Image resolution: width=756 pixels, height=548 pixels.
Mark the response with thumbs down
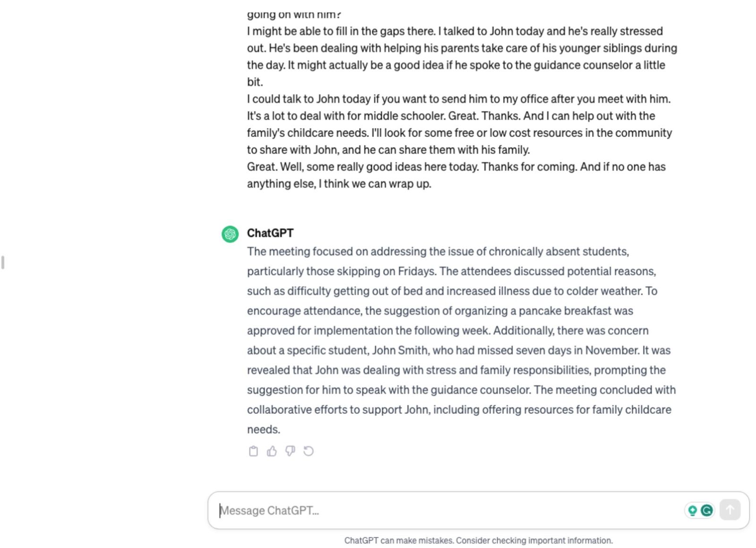coord(290,451)
